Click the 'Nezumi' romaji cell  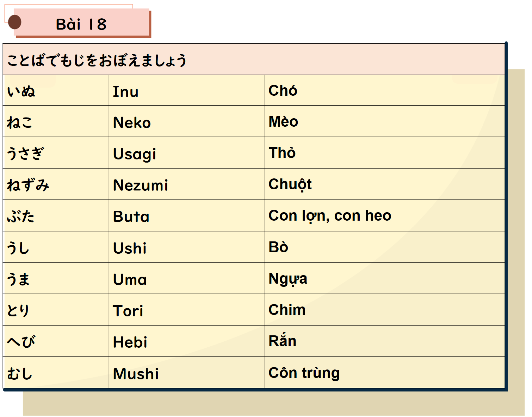click(x=187, y=184)
